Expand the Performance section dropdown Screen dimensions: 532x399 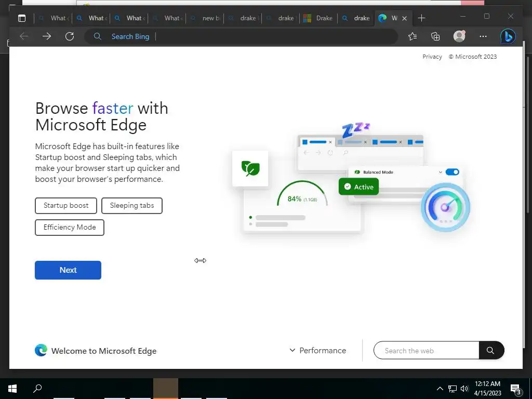(x=318, y=350)
